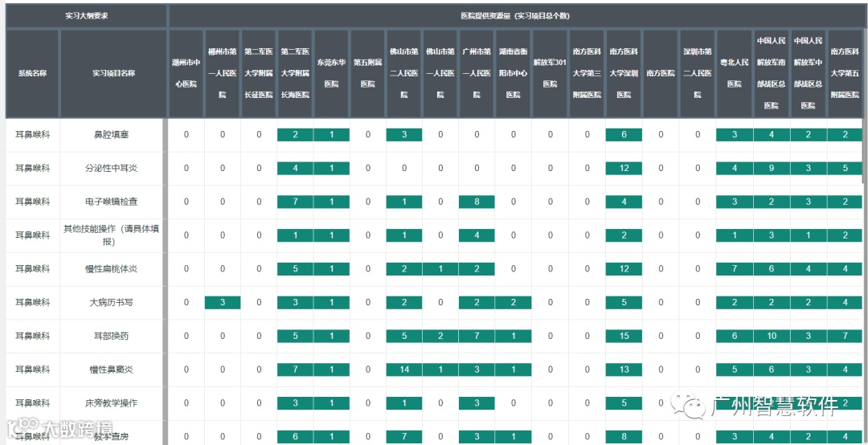Viewport: 868px width, 445px height.
Task: Click the 第二军医大学附属长征医院 header
Action: (x=259, y=73)
